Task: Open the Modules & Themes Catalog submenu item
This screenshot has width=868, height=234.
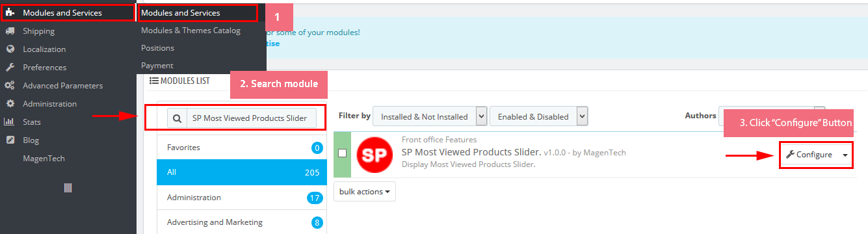Action: pyautogui.click(x=191, y=31)
